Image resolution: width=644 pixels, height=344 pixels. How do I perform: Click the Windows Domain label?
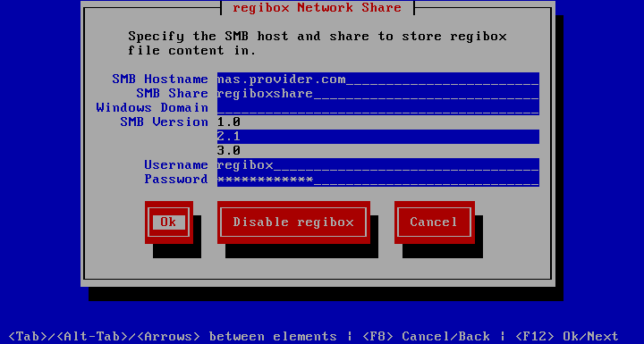coord(152,108)
